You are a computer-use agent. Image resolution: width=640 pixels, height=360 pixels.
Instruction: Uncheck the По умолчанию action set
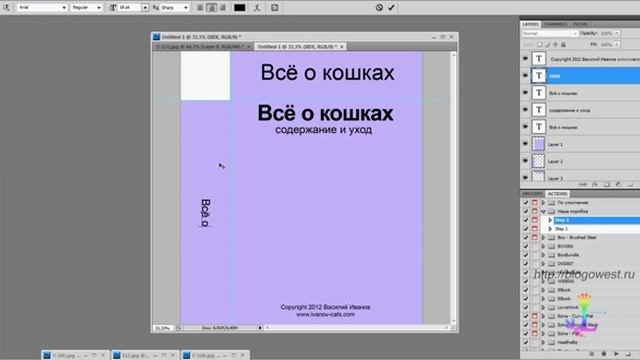click(x=526, y=202)
